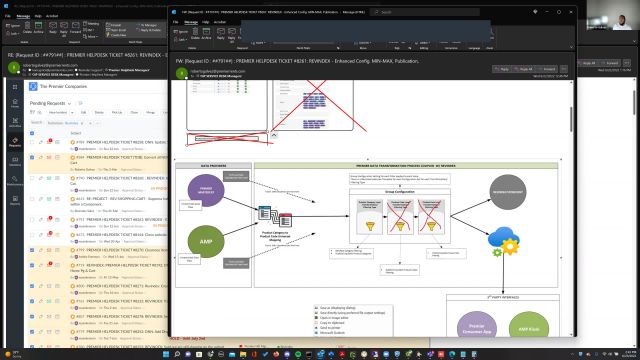Click The Premier Companies logo icon
The width and height of the screenshot is (640, 360).
click(x=33, y=87)
